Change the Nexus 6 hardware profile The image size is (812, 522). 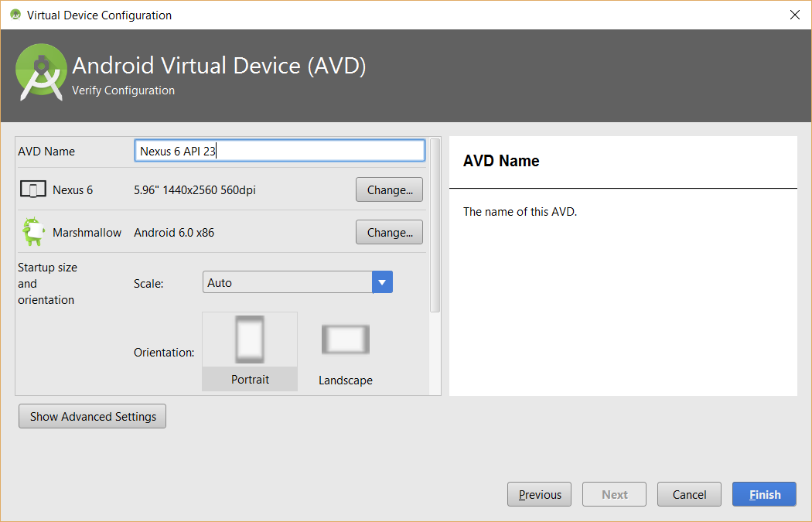tap(390, 189)
